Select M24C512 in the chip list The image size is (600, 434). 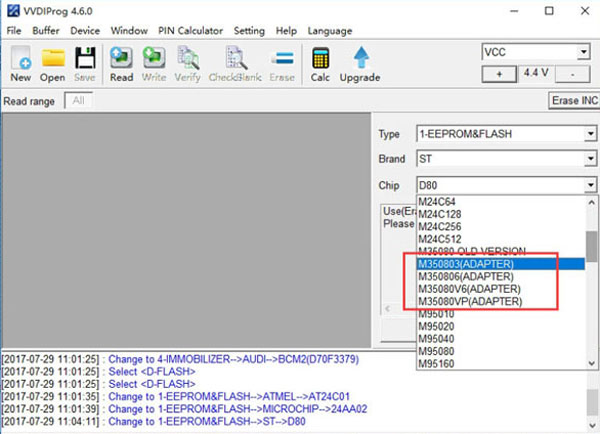[501, 239]
